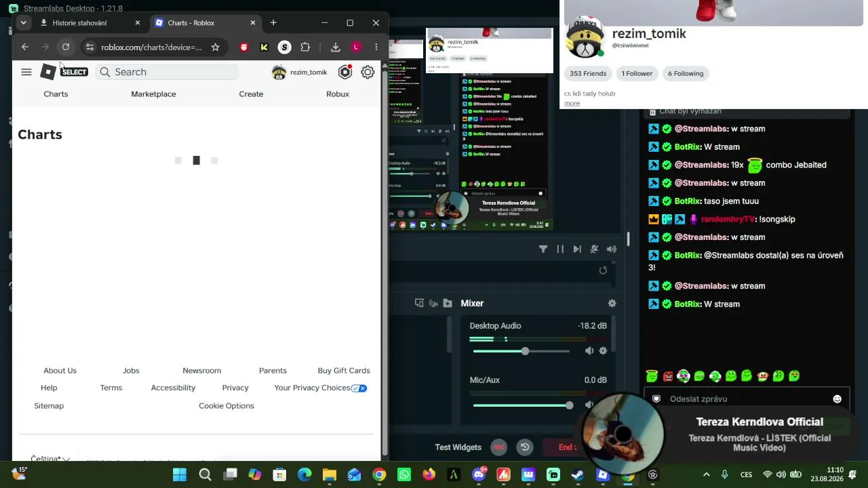Screen dimensions: 868x488
Task: Expand the profile description with more
Action: coord(572,103)
